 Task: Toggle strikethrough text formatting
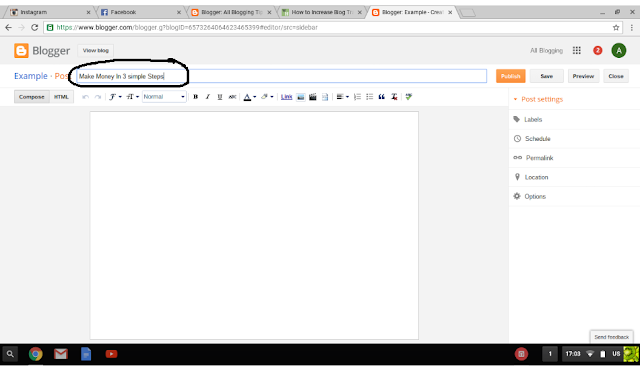[232, 97]
